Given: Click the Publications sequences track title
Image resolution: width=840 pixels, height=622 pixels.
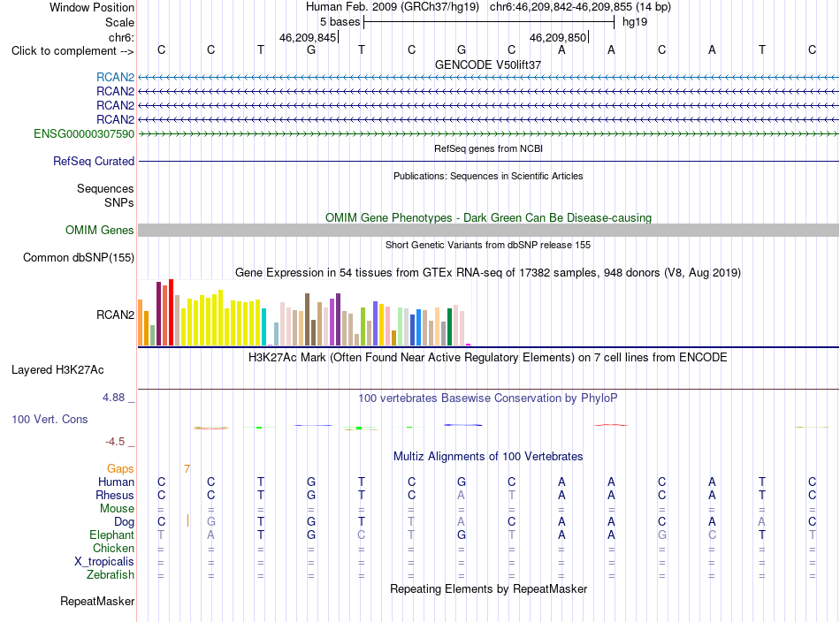Looking at the screenshot, I should pos(488,176).
